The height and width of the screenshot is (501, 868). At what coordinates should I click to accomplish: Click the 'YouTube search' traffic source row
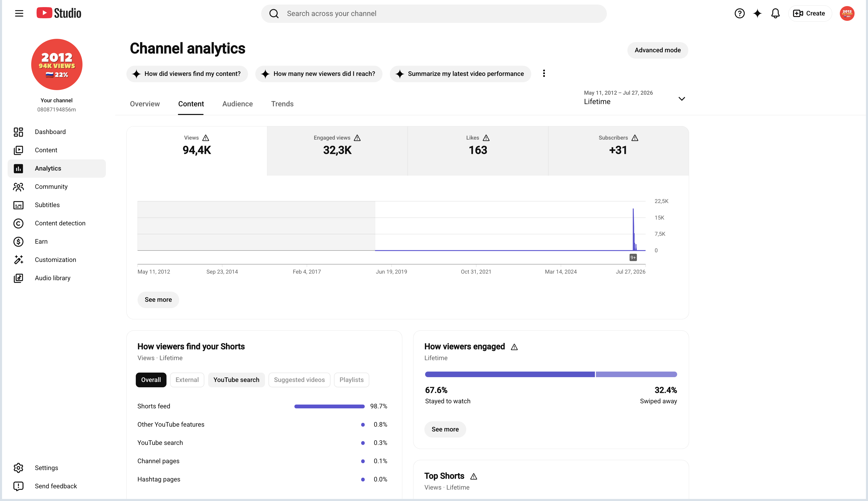click(262, 443)
